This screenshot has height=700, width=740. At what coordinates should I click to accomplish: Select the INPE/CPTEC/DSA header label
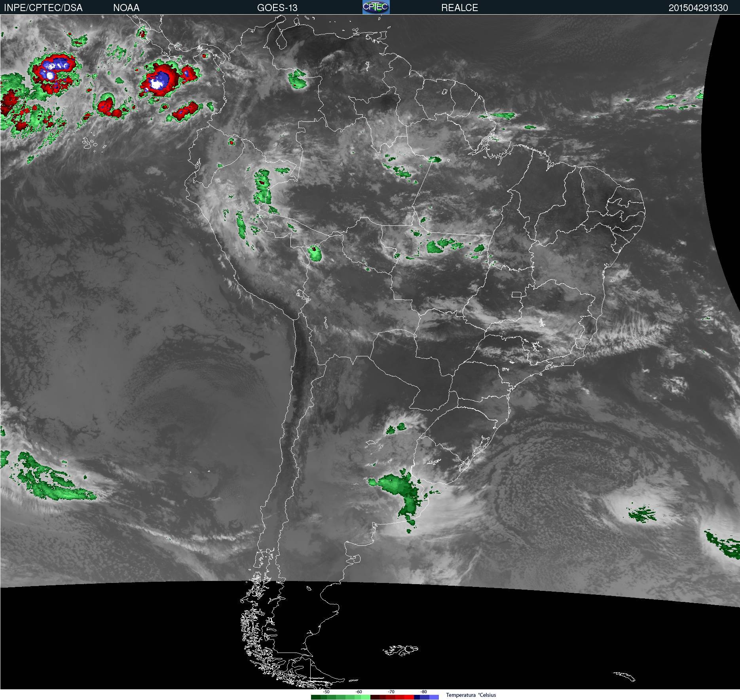[x=43, y=8]
